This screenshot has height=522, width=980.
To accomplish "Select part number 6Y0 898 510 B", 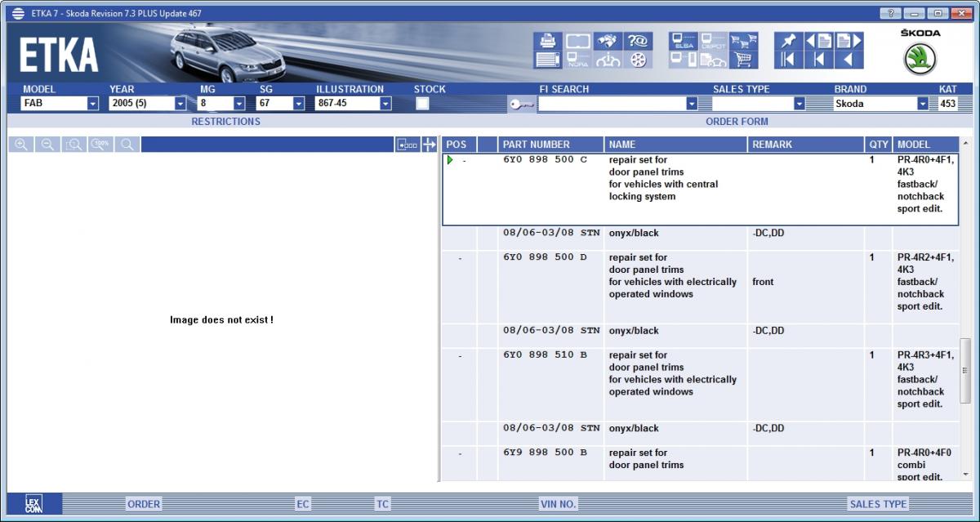I will pos(545,355).
